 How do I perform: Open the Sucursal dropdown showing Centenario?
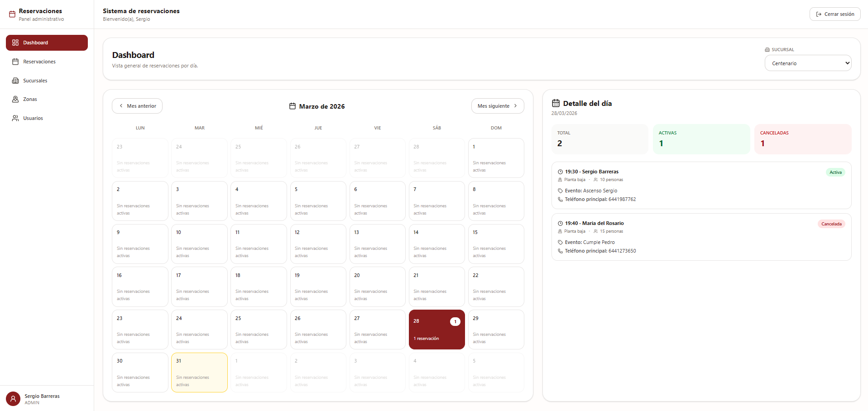tap(808, 63)
